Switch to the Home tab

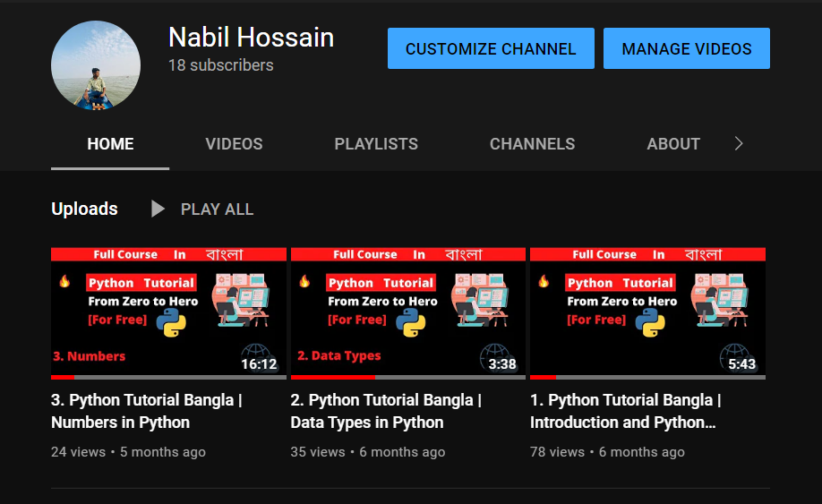click(x=110, y=144)
